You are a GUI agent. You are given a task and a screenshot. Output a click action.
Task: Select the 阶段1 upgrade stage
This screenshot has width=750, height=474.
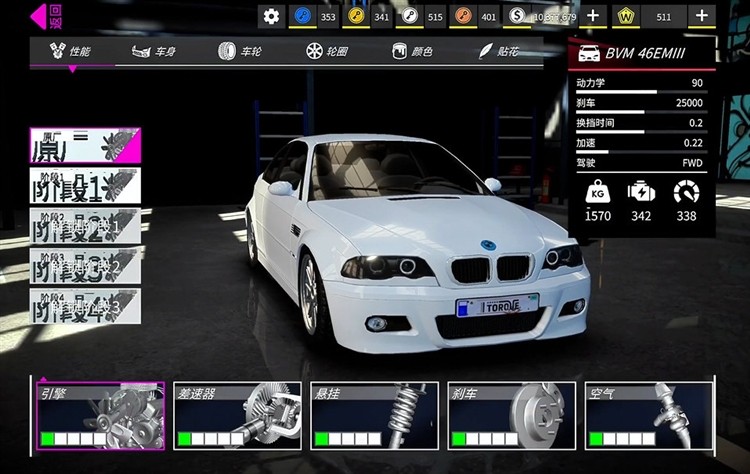pos(85,186)
